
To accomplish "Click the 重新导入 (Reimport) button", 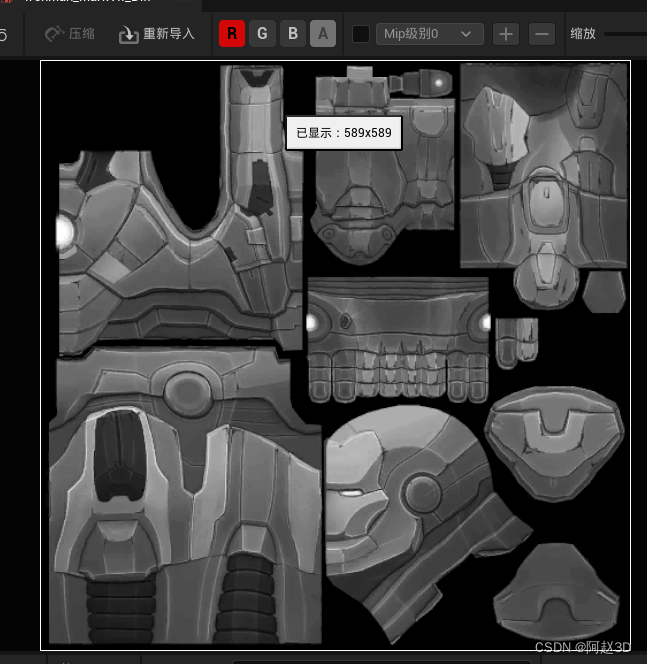I will coord(157,34).
